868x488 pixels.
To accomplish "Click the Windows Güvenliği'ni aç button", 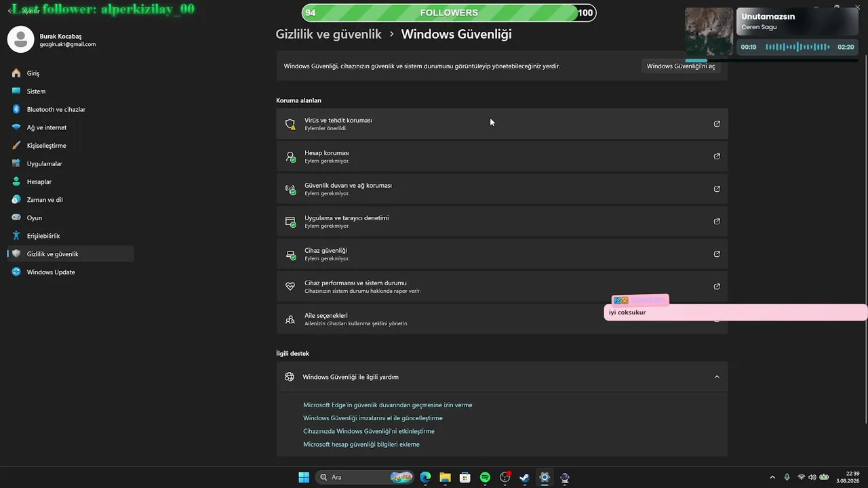I will 681,66.
